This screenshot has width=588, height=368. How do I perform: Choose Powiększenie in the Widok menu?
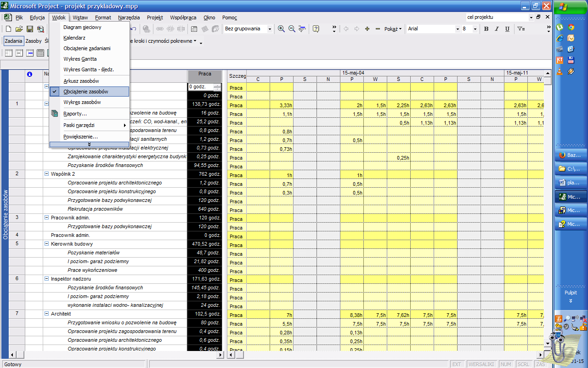click(90, 137)
